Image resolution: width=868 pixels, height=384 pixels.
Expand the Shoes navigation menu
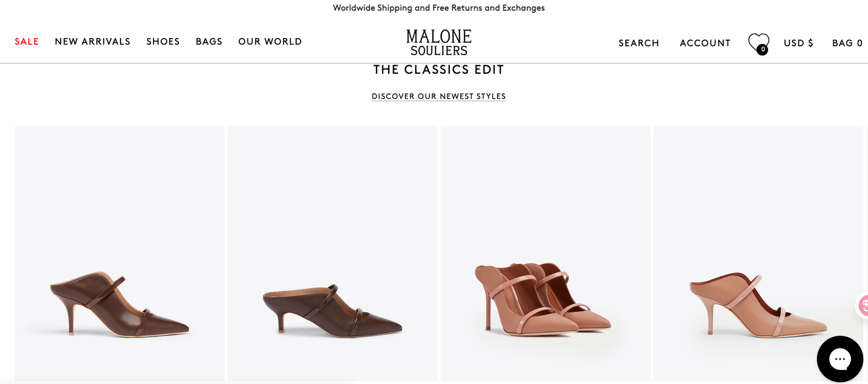(x=163, y=41)
